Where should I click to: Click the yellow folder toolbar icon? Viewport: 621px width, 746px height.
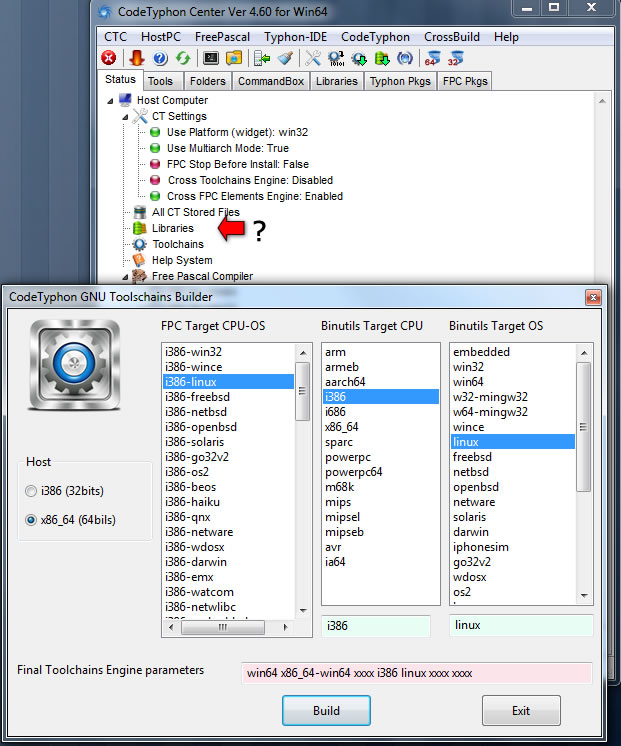234,58
